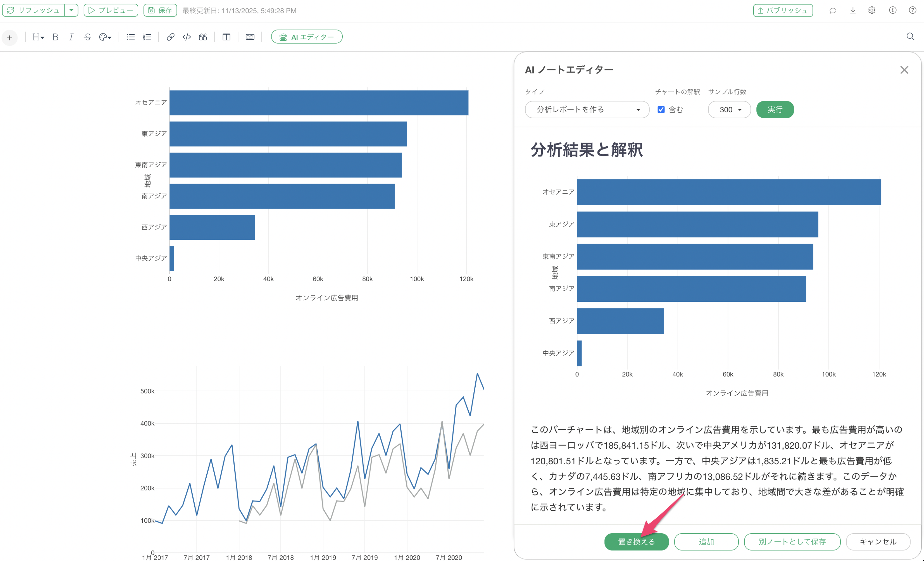Open the AI エディター button
Viewport: 924px width, 561px height.
(307, 37)
